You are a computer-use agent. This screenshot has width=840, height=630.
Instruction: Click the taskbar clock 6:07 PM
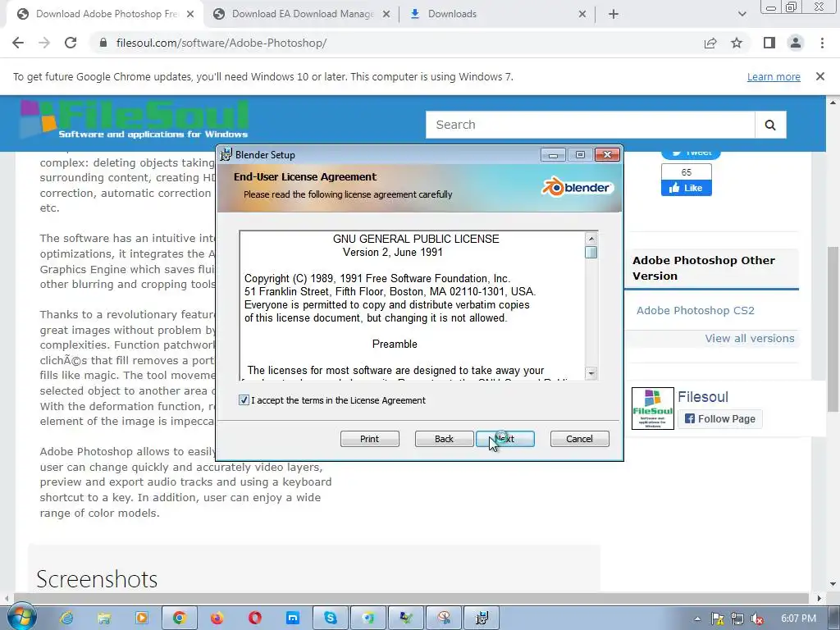[x=798, y=619]
